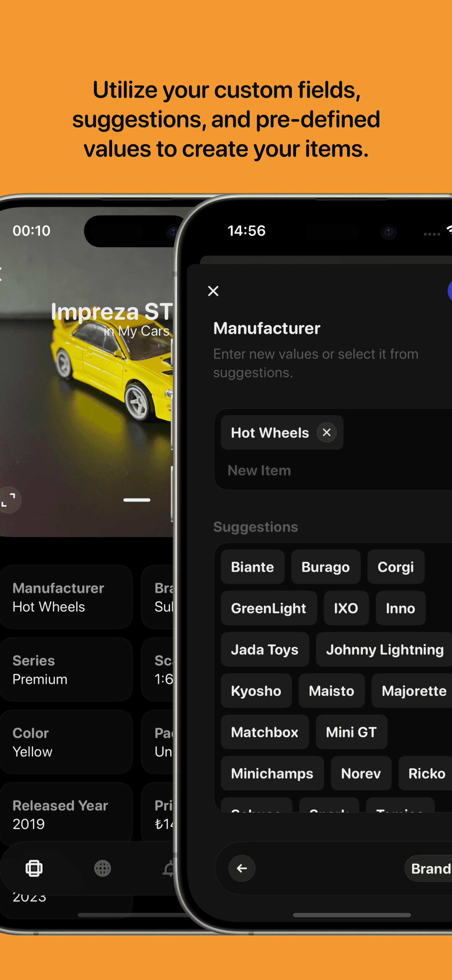This screenshot has height=980, width=452.
Task: Select the Kyosho suggestion
Action: tap(256, 690)
